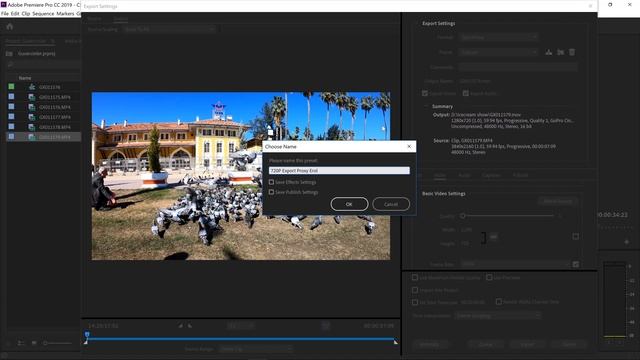The image size is (640, 360).
Task: Open the Time Interpolation dropdown
Action: point(498,316)
